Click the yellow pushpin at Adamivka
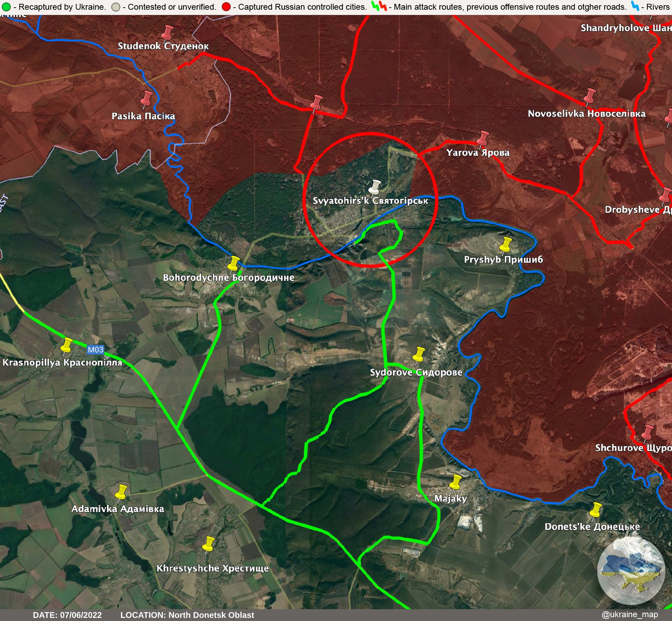The height and width of the screenshot is (621, 672). click(121, 491)
